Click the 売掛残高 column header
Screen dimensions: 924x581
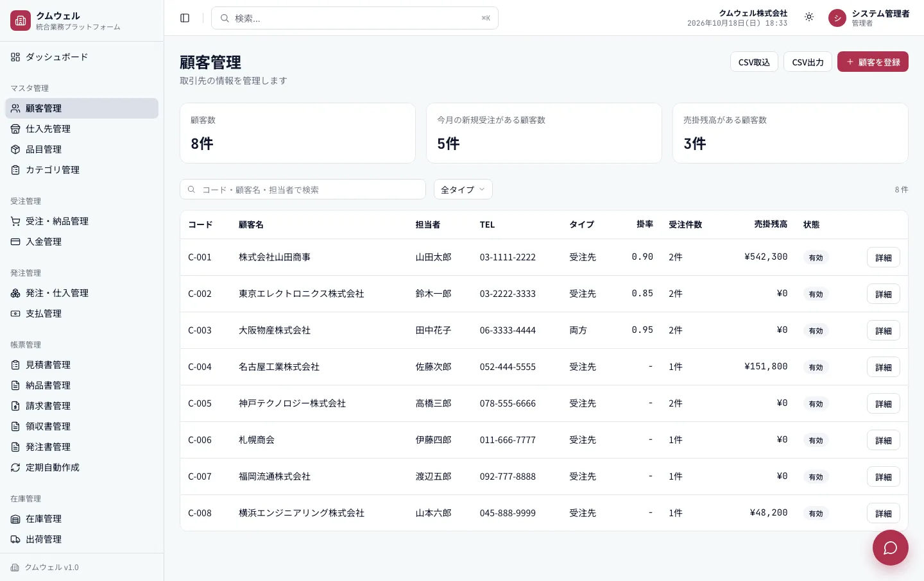(x=771, y=224)
